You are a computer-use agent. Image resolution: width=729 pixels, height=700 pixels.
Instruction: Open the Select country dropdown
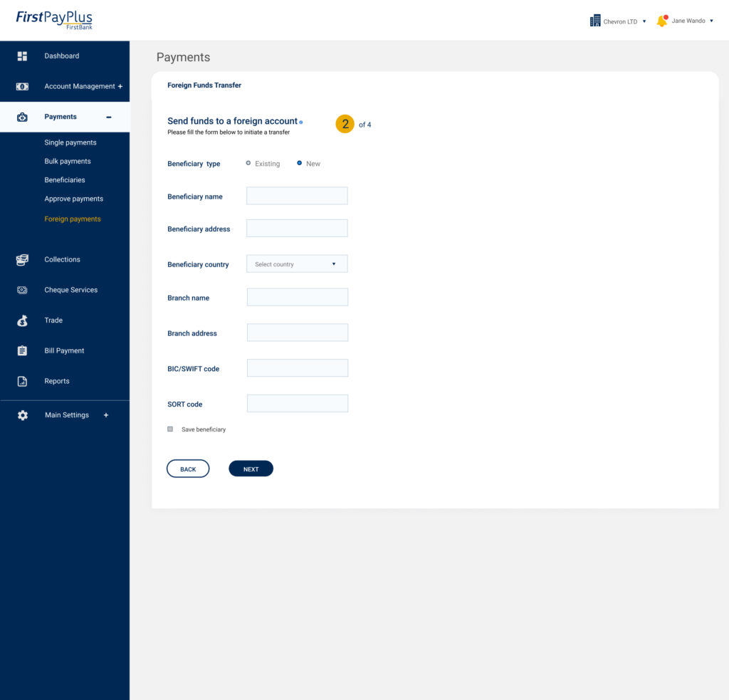tap(297, 264)
